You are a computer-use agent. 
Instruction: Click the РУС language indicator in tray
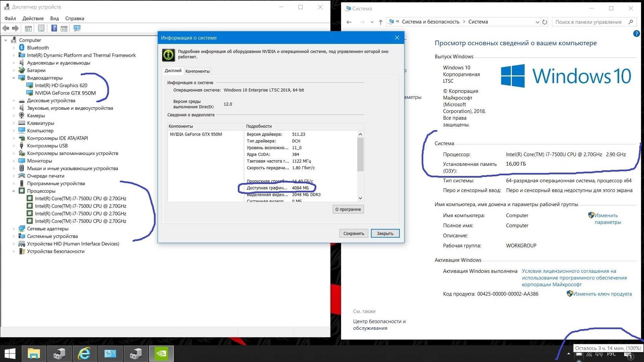pos(611,354)
